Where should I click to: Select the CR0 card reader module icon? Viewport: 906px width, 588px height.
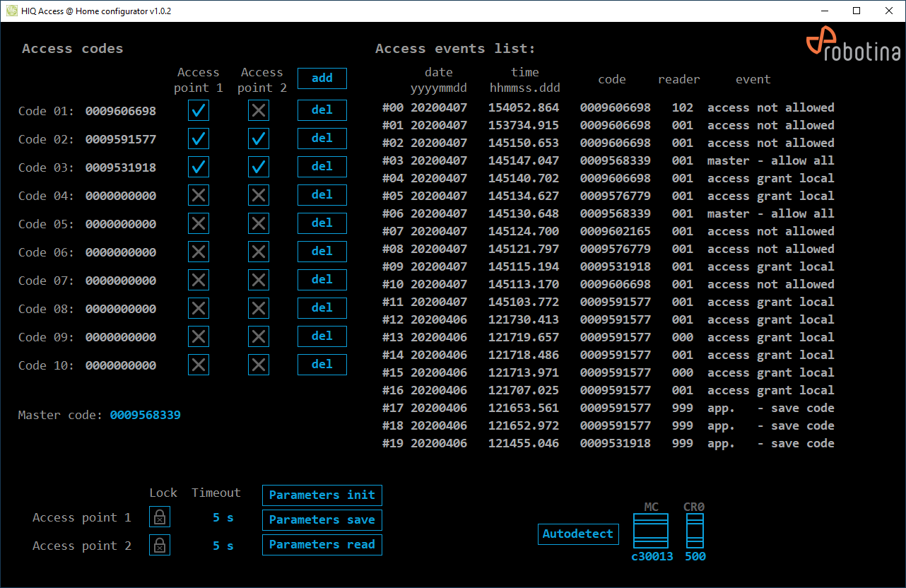click(x=695, y=531)
